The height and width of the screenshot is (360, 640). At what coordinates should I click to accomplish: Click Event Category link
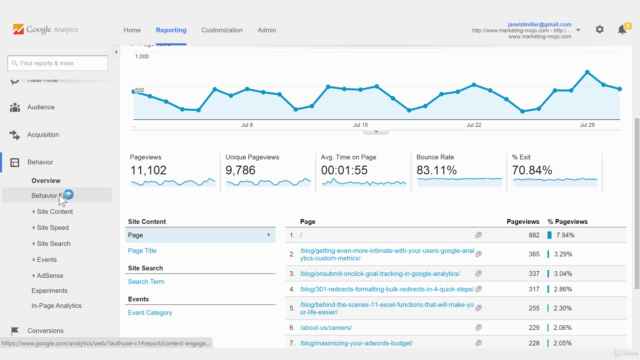point(150,313)
